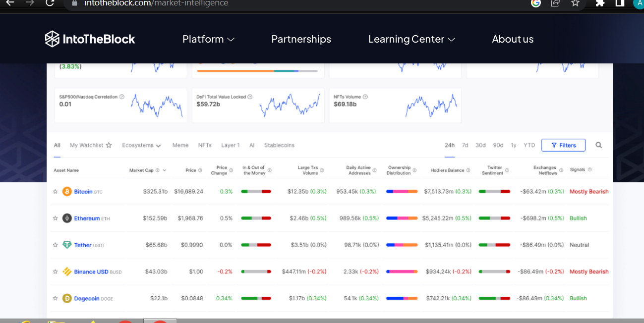Click Dogecoin's Twitter Sentiment bar
This screenshot has height=323, width=644.
[494, 298]
